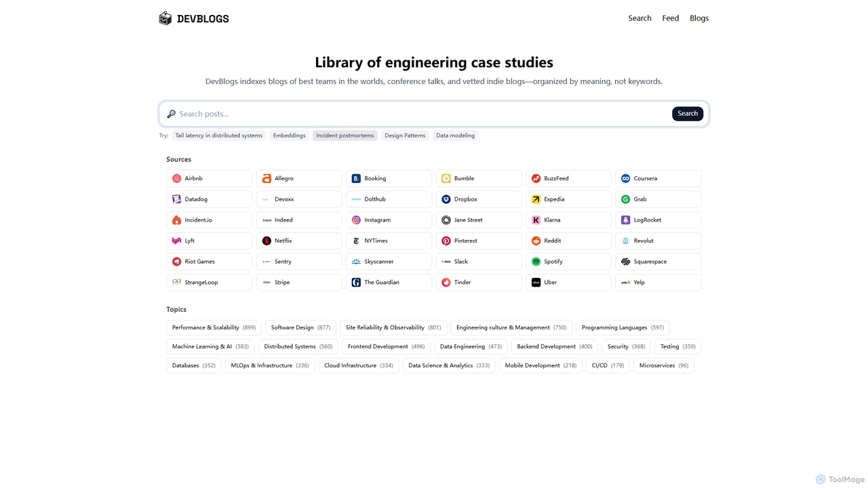The image size is (868, 488).
Task: Click the Spotify logo icon
Action: 536,262
